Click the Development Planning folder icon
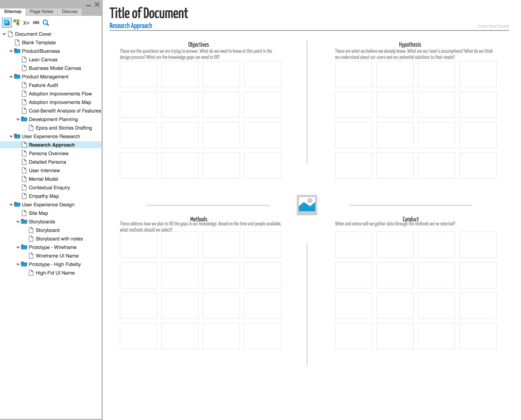Image resolution: width=521 pixels, height=420 pixels. click(24, 119)
